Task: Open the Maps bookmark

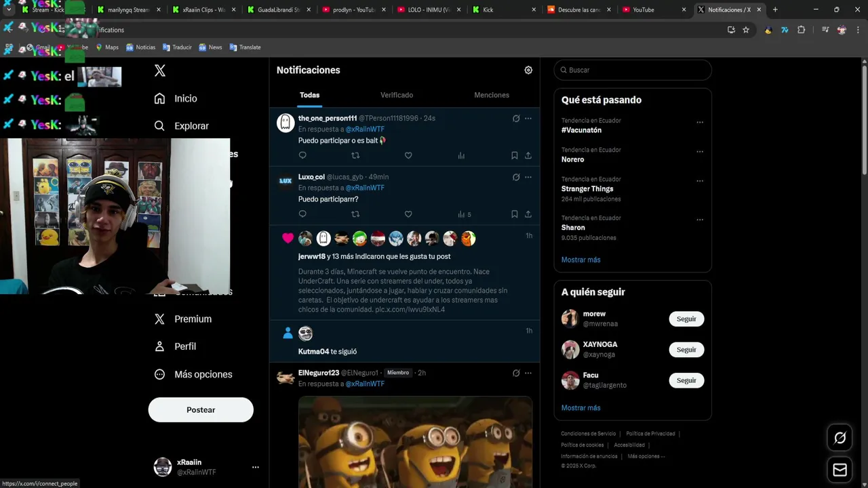Action: (107, 47)
